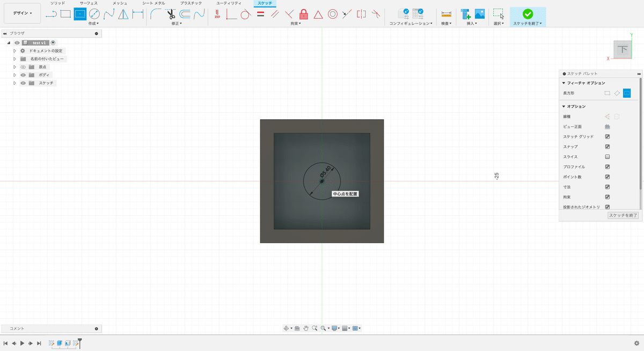Click the Insert image icon
Viewport: 644px width, 351px height.
click(x=480, y=14)
